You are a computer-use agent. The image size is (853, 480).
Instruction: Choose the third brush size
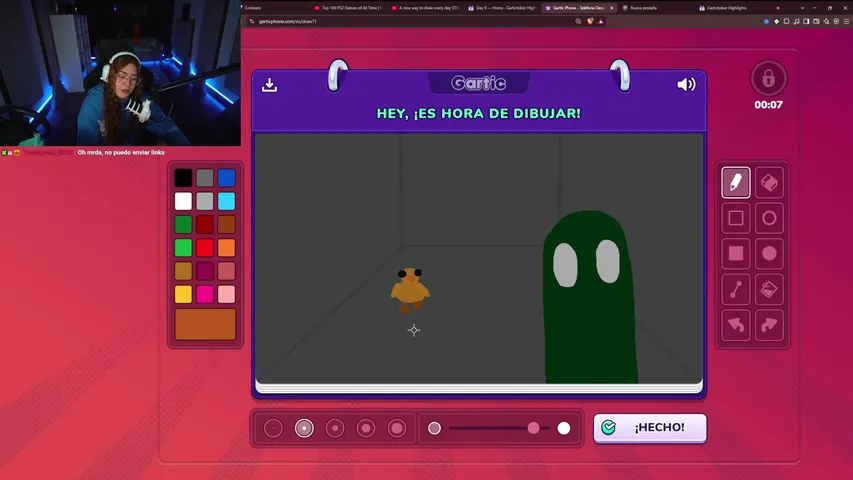click(335, 428)
